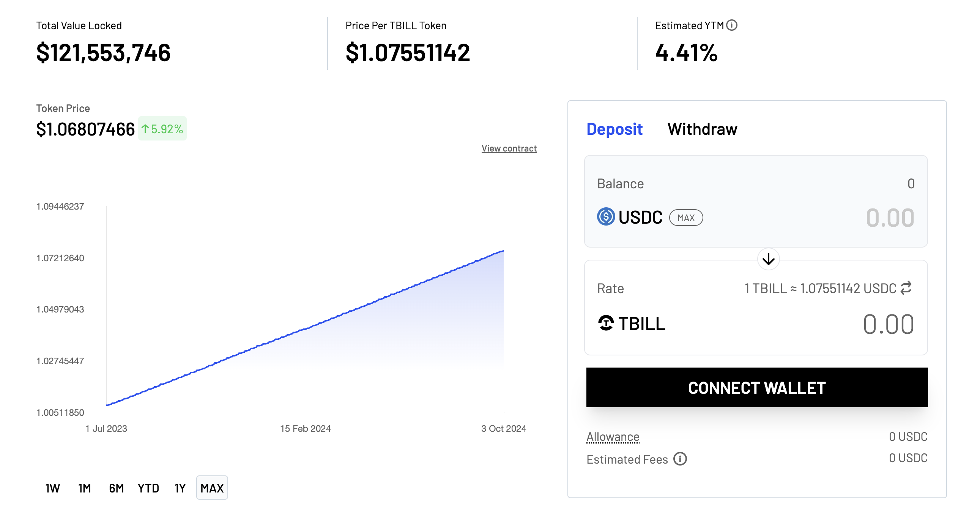Show the YTD chart range
The height and width of the screenshot is (524, 980).
pos(148,488)
